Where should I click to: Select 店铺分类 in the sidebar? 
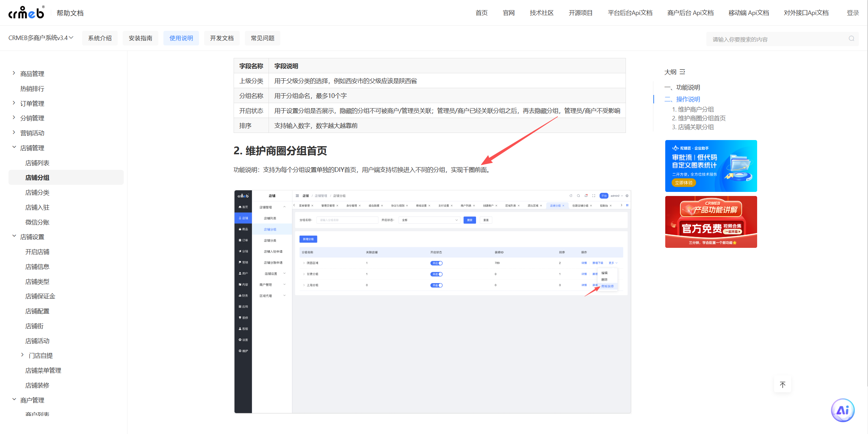point(37,193)
